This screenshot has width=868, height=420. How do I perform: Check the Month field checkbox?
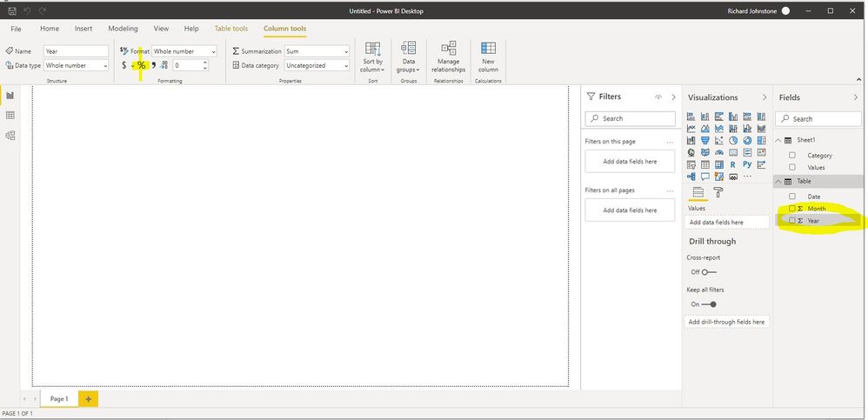(x=792, y=209)
